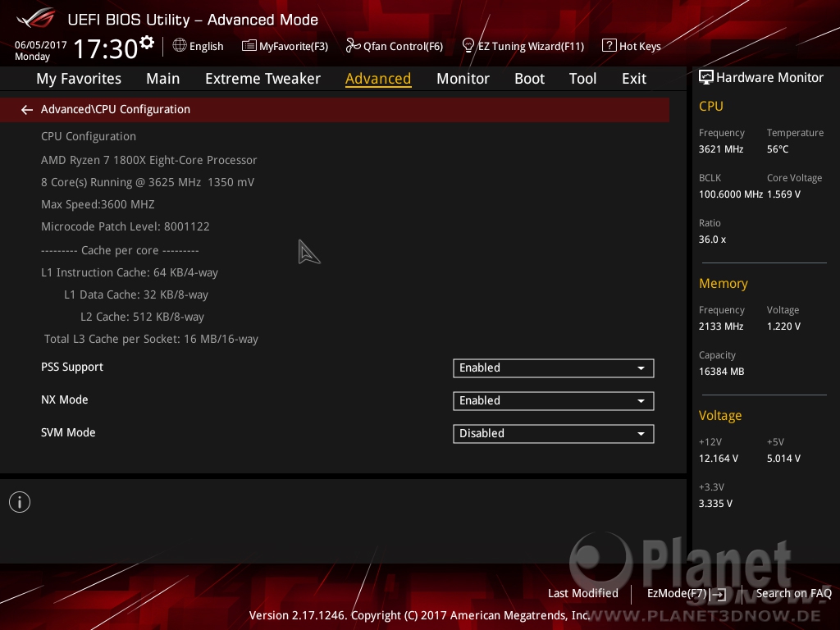Select the SVM Mode label
The image size is (840, 630).
point(68,432)
